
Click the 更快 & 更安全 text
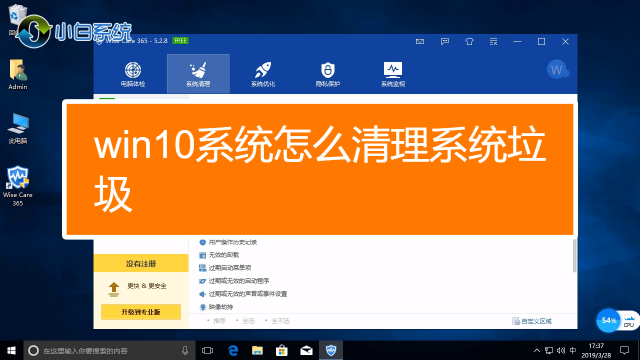click(x=147, y=286)
